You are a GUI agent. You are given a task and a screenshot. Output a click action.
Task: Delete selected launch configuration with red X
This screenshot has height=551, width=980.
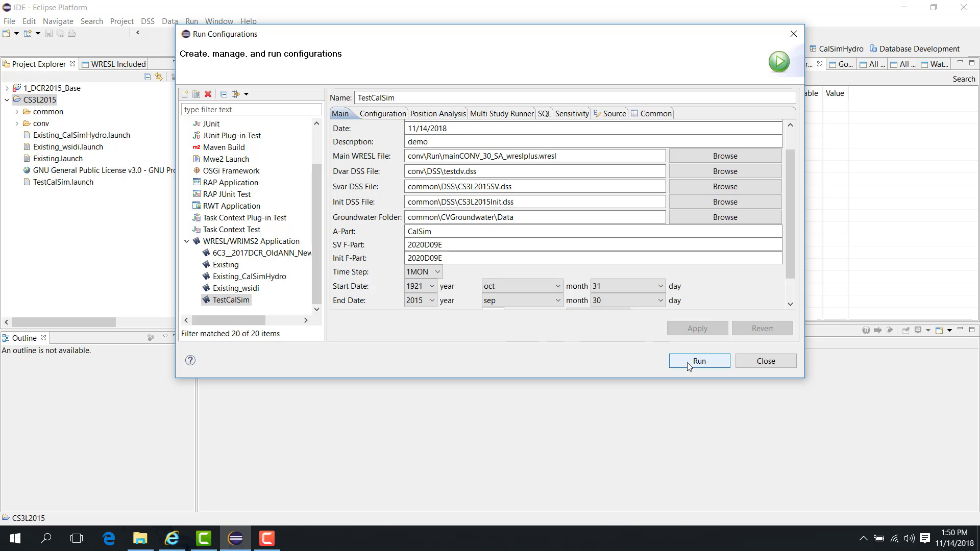[x=208, y=94]
